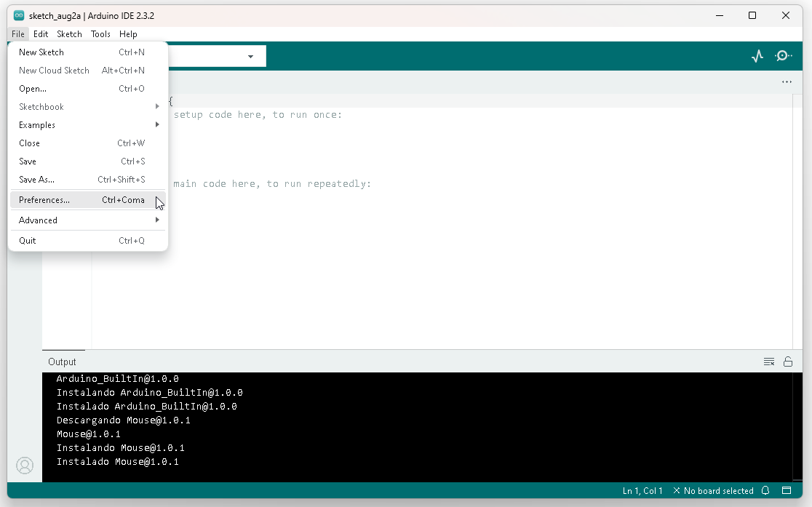Create a New Sketch from the open menu
This screenshot has width=812, height=507.
point(41,52)
